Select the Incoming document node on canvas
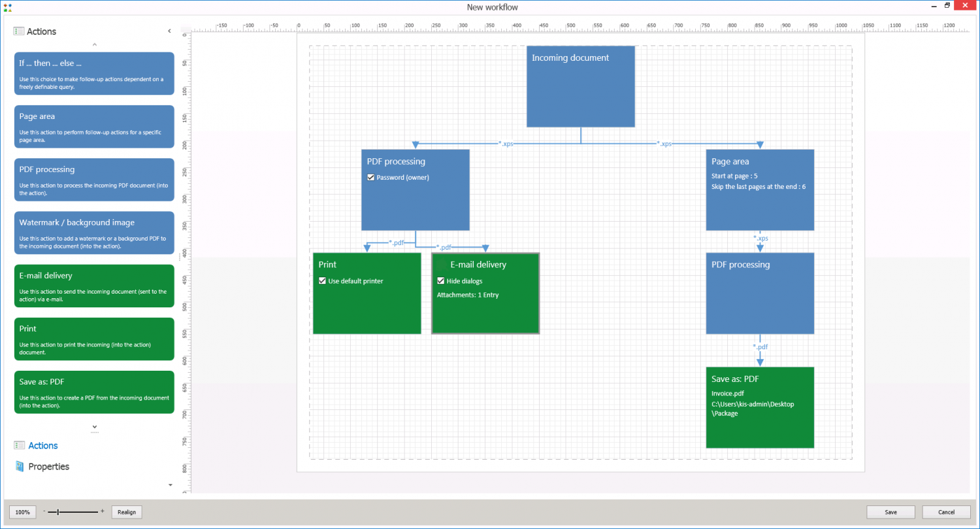 [580, 86]
